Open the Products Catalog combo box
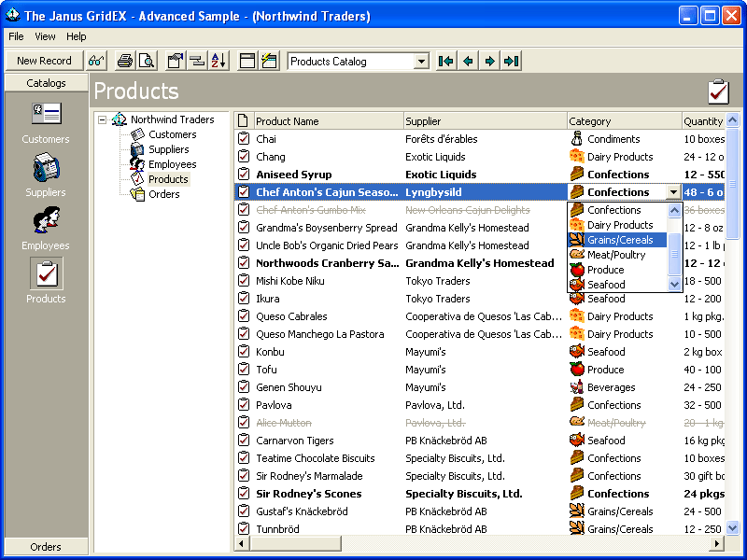This screenshot has width=747, height=560. point(421,62)
